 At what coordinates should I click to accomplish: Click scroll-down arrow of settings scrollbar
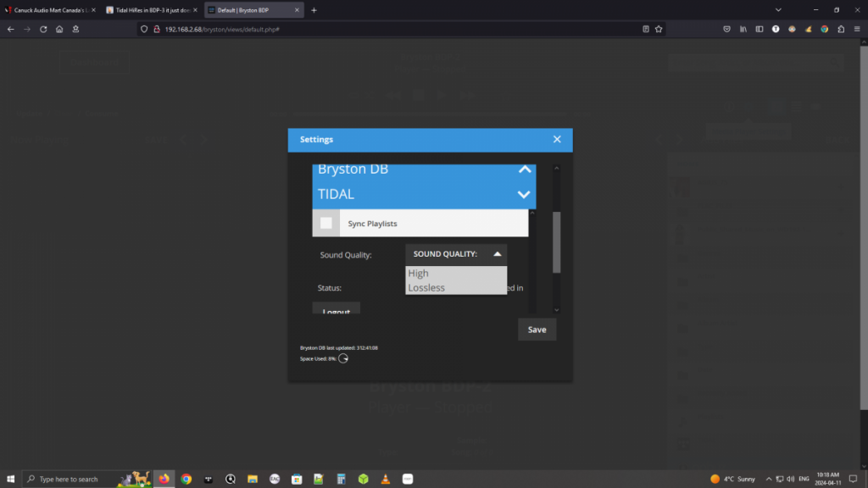556,310
